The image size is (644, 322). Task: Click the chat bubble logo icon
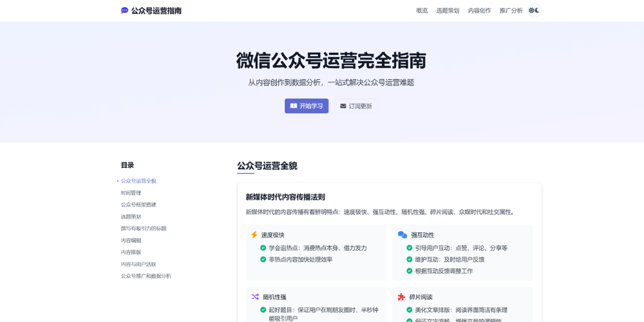(124, 11)
